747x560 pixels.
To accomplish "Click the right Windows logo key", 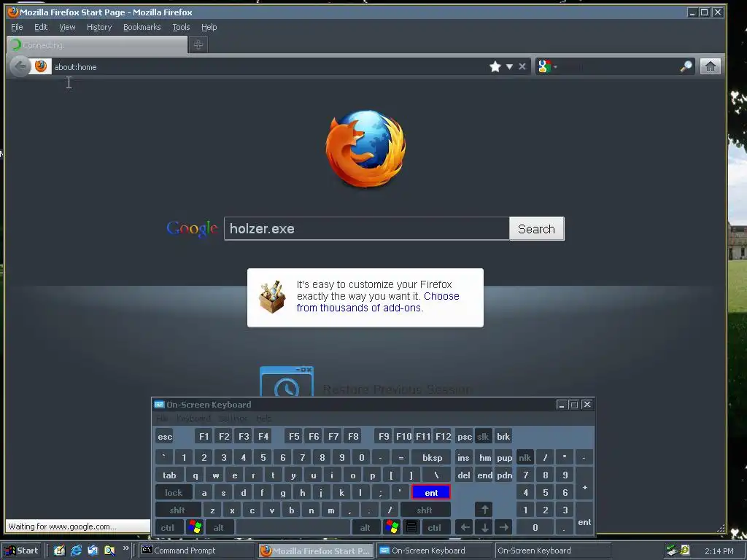I will [x=392, y=527].
